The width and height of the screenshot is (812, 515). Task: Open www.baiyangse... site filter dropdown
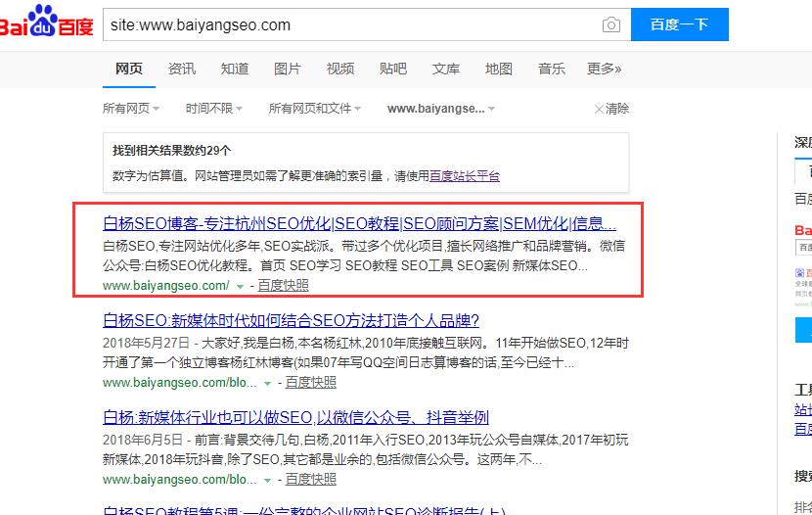tap(440, 109)
